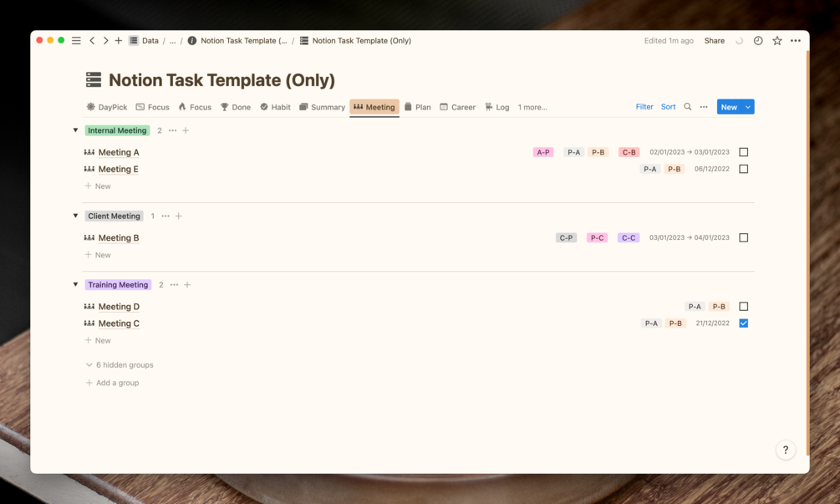840x504 pixels.
Task: Click the 06/12/2022 date on Meeting E
Action: coord(712,169)
